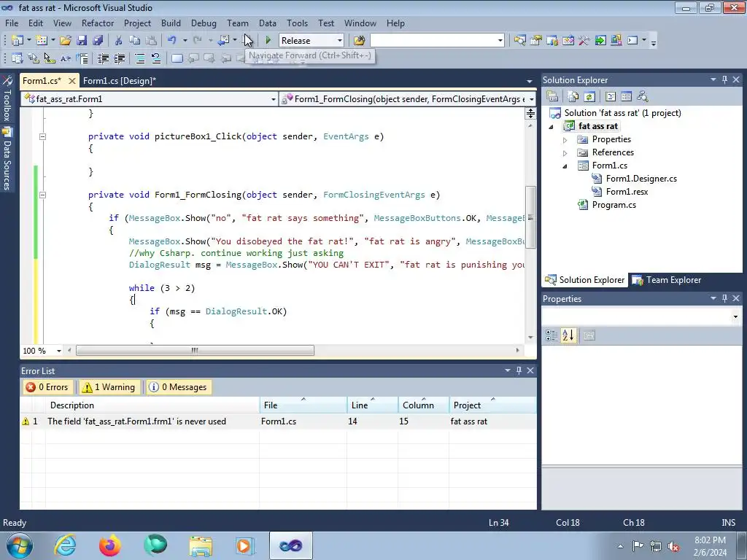Sort Error List by Line column
Viewport: 747px width, 560px height.
pyautogui.click(x=372, y=405)
